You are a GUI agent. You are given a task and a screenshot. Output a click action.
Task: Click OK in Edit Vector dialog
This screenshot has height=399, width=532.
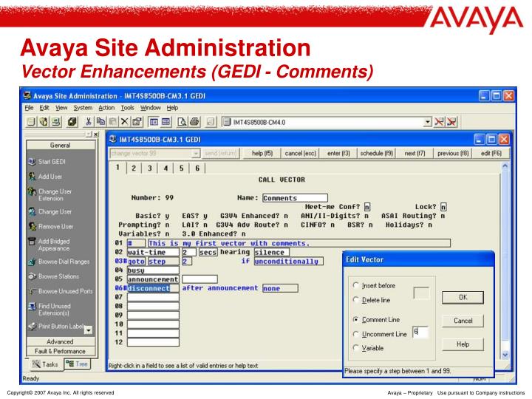click(x=463, y=298)
